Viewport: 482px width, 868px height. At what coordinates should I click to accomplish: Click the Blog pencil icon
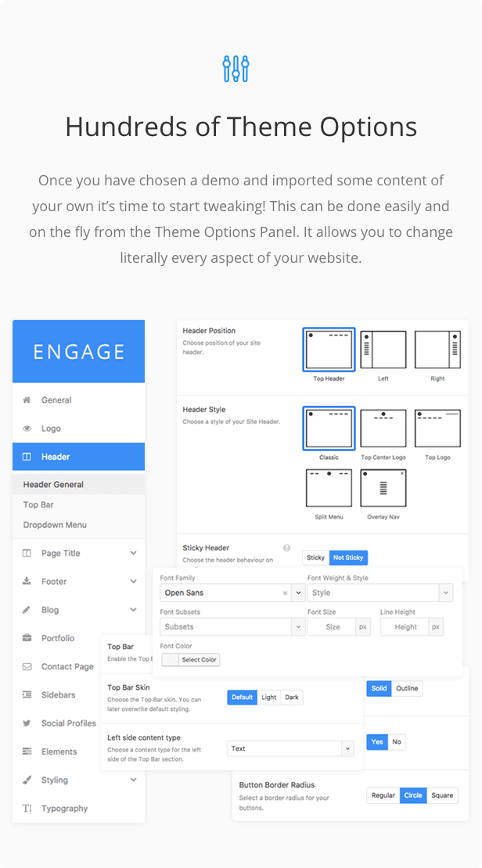27,609
